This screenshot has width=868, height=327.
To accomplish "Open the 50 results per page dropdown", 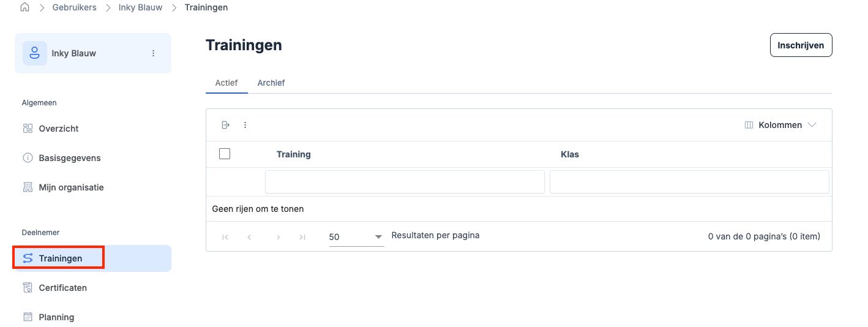I will [356, 237].
